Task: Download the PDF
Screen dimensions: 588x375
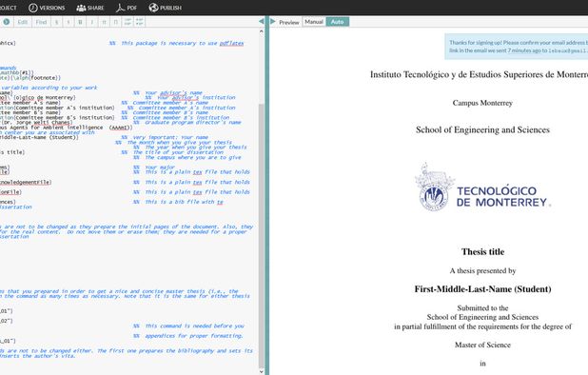Action: [127, 8]
